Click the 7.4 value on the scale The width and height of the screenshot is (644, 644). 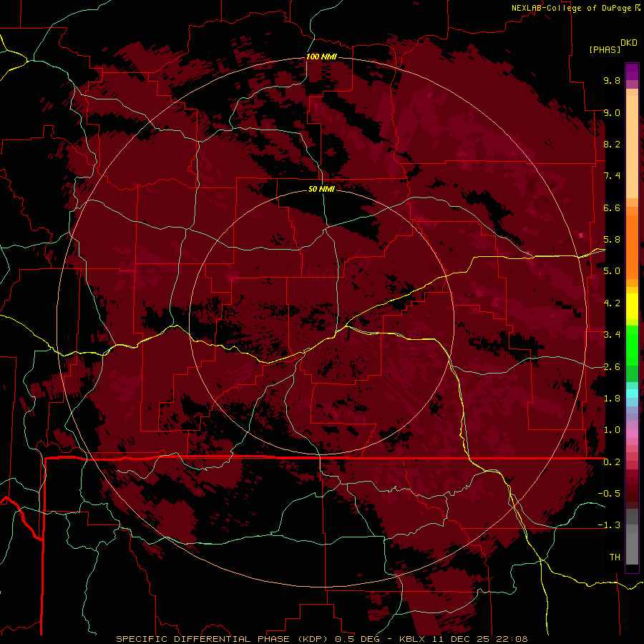[x=612, y=176]
